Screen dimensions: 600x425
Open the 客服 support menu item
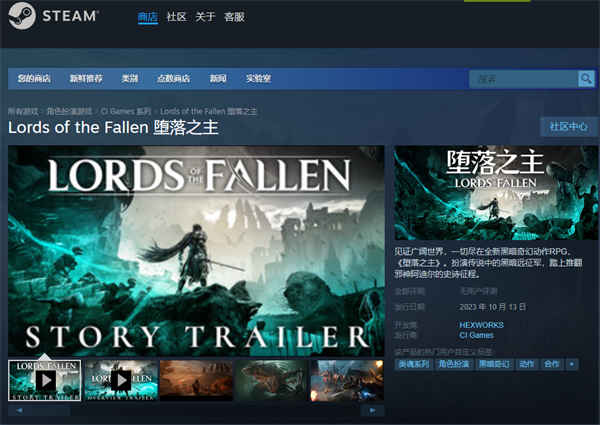(234, 17)
